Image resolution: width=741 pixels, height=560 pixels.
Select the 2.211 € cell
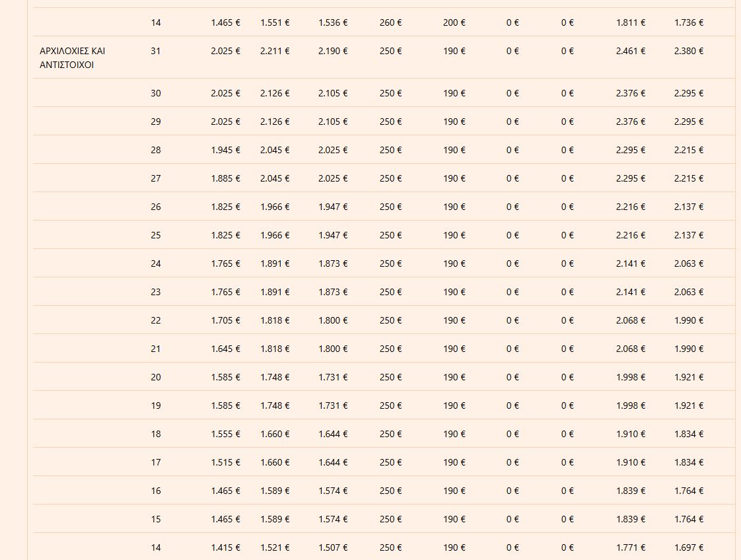(x=275, y=51)
